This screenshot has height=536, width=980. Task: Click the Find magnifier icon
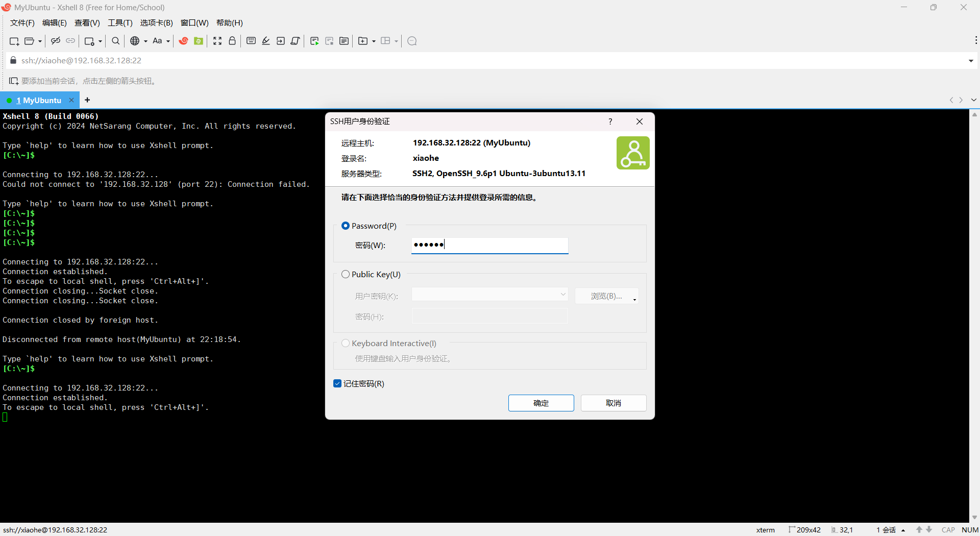tap(116, 41)
